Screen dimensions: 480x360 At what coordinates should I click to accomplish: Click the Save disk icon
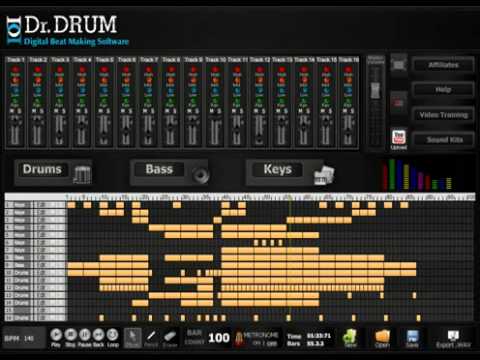pos(413,337)
